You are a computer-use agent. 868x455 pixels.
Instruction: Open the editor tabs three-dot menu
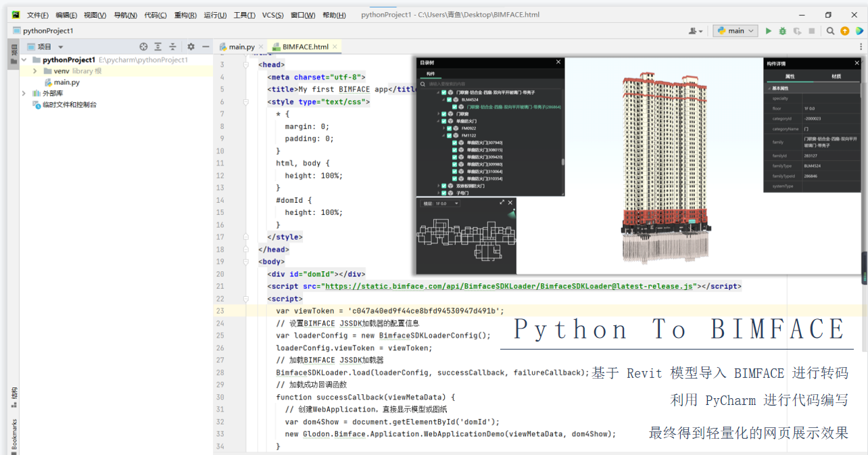click(861, 47)
